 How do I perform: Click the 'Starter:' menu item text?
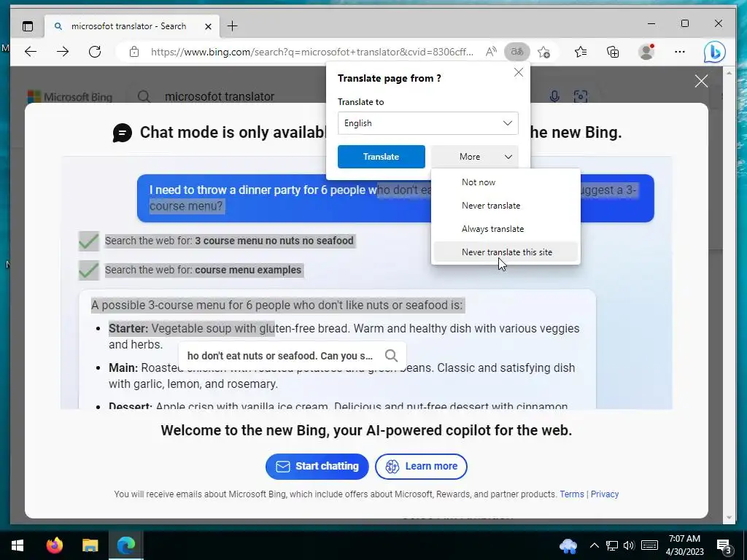point(128,329)
